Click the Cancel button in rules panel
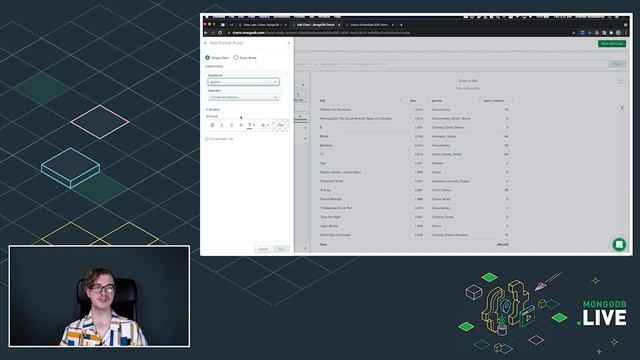 pyautogui.click(x=262, y=249)
